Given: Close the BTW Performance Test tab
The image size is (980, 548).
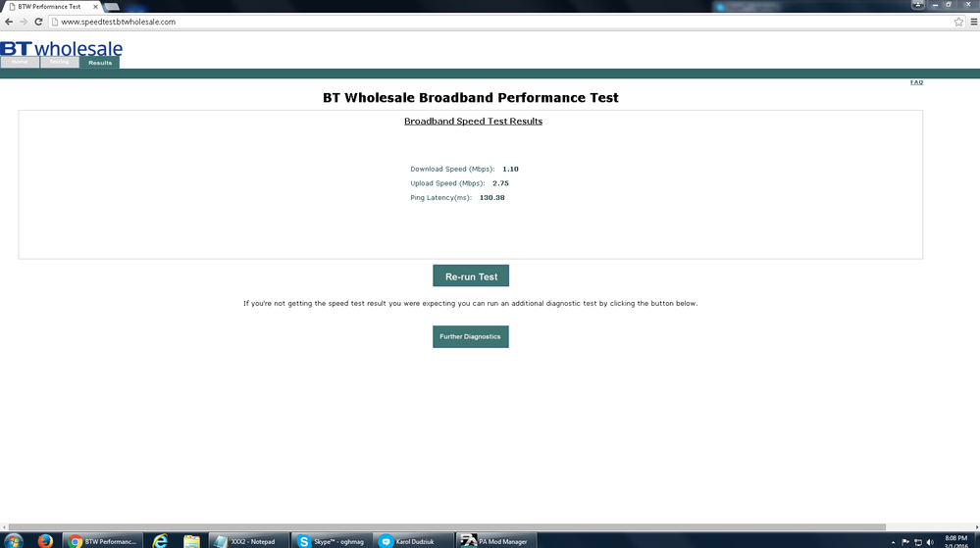Looking at the screenshot, I should [95, 7].
